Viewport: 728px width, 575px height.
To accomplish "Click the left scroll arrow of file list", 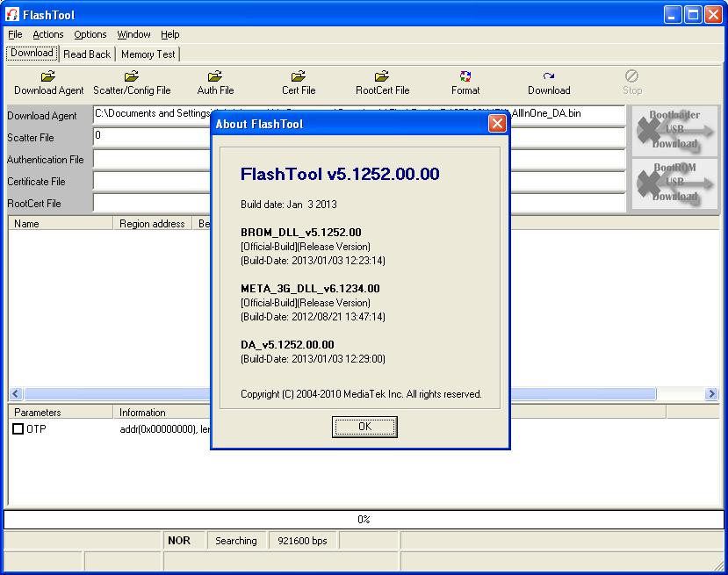I will click(x=15, y=394).
